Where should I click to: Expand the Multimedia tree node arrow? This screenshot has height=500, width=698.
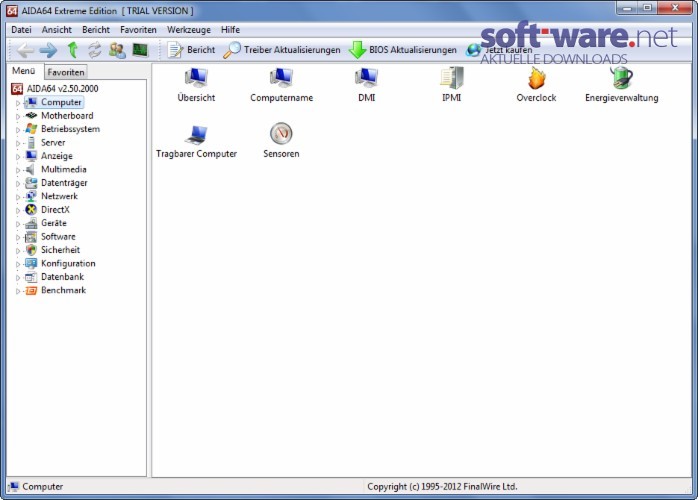point(18,170)
